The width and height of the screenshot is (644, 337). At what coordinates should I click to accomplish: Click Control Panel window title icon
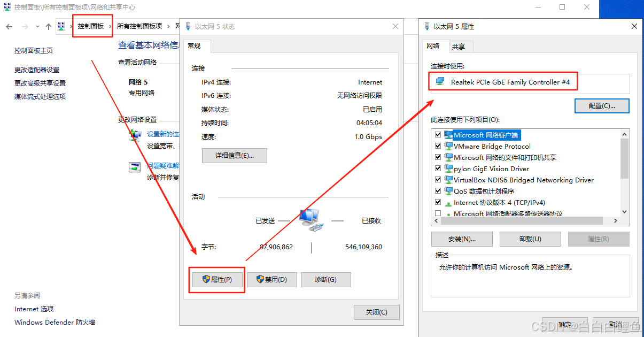7,7
